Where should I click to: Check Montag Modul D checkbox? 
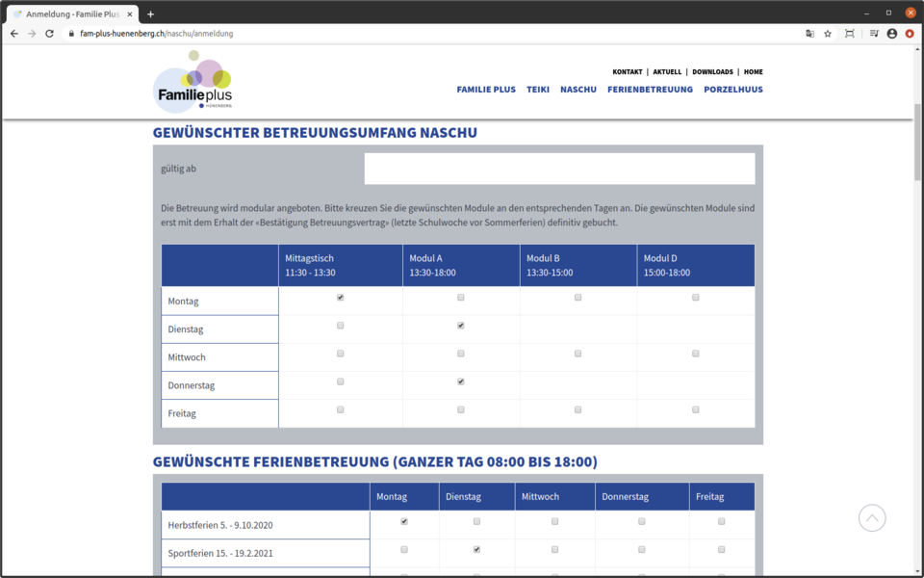coord(696,298)
